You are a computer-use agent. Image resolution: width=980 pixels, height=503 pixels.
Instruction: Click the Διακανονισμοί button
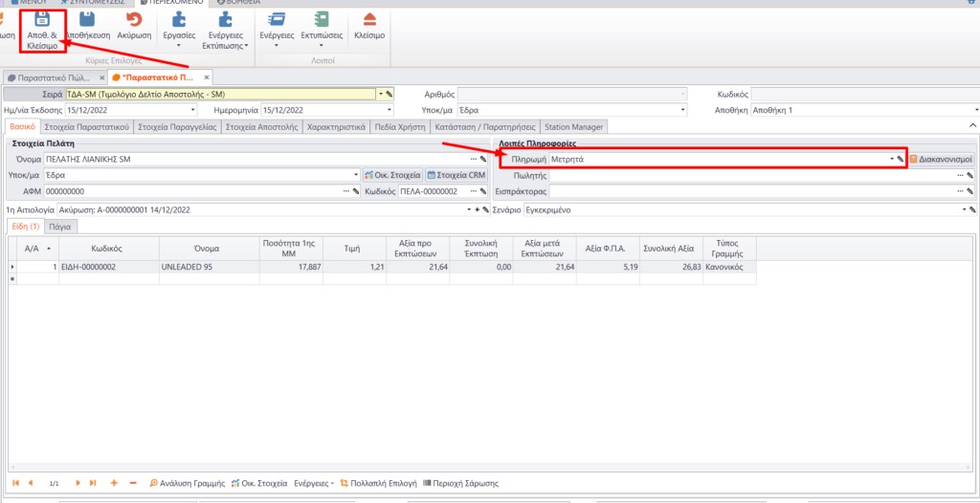pyautogui.click(x=941, y=159)
